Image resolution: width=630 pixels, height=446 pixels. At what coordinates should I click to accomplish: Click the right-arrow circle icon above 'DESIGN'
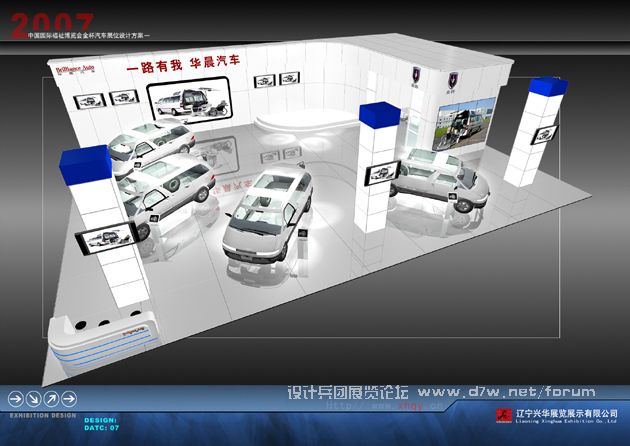click(69, 399)
